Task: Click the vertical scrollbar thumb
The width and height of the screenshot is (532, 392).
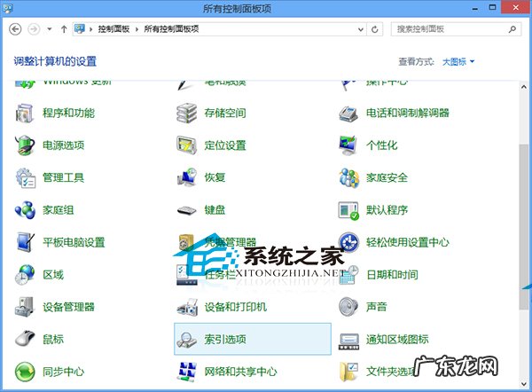Action: [x=524, y=226]
